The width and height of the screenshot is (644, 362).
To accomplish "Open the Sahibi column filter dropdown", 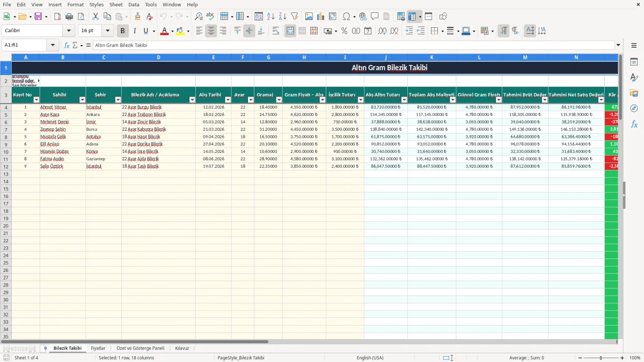I will (82, 100).
